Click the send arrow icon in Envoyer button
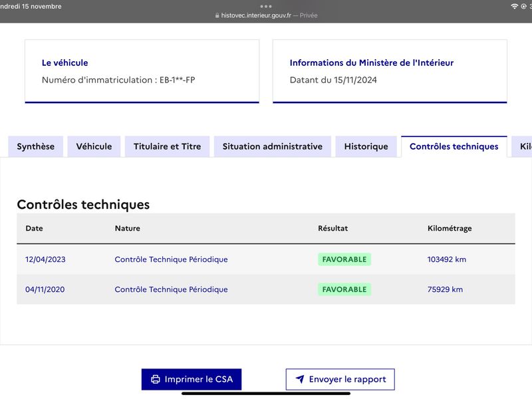The width and height of the screenshot is (532, 399). pos(300,379)
